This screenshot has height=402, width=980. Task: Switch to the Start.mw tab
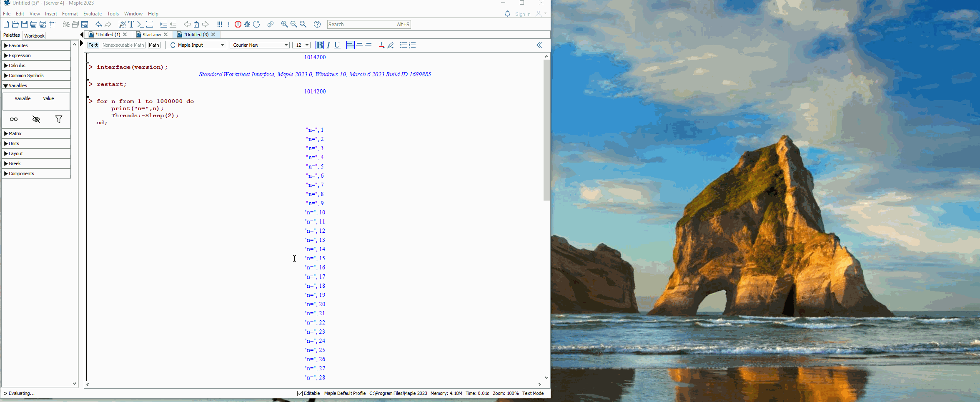(x=152, y=35)
